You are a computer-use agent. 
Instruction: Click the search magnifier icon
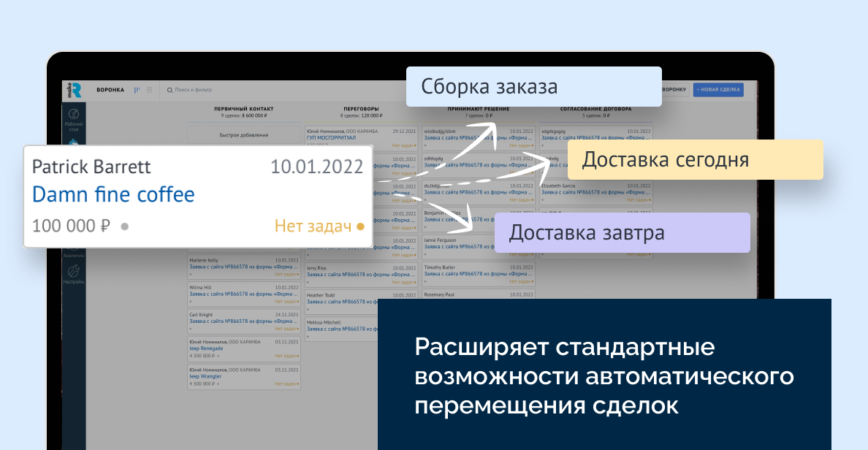tap(170, 90)
